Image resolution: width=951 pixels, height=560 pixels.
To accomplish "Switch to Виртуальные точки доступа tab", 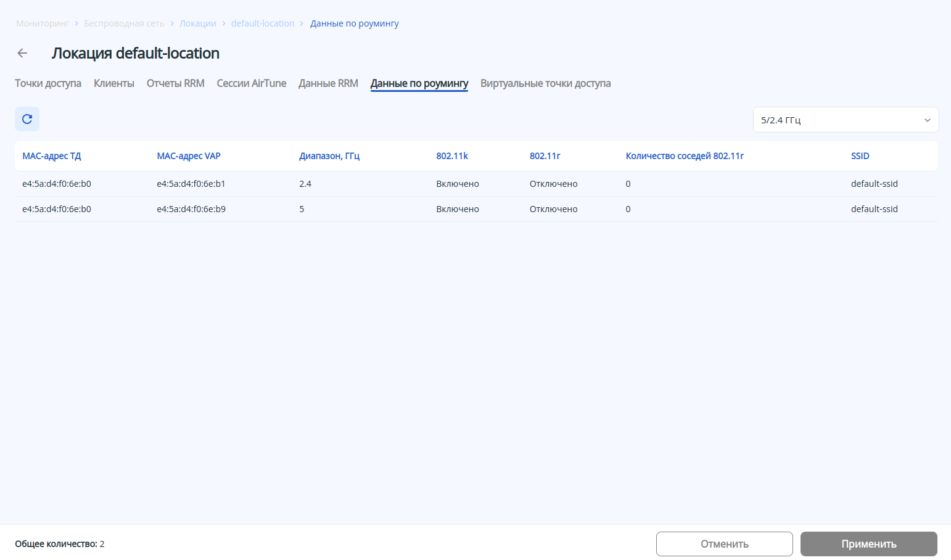I will [545, 83].
